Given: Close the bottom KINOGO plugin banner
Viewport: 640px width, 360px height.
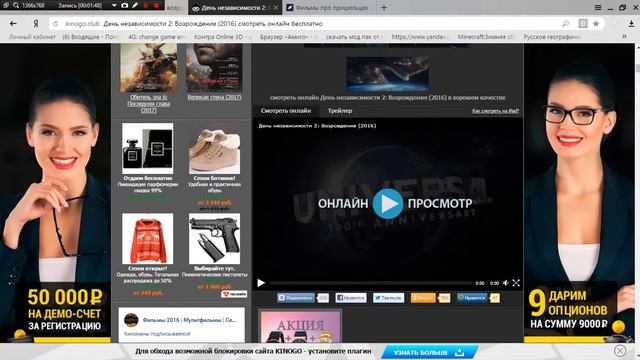Looking at the screenshot, I should [x=620, y=351].
